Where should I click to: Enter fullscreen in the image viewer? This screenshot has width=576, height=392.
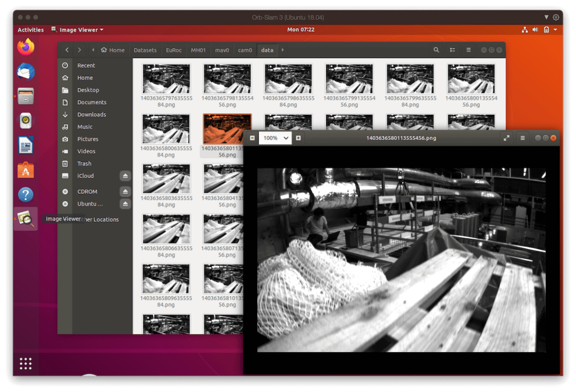coord(506,138)
